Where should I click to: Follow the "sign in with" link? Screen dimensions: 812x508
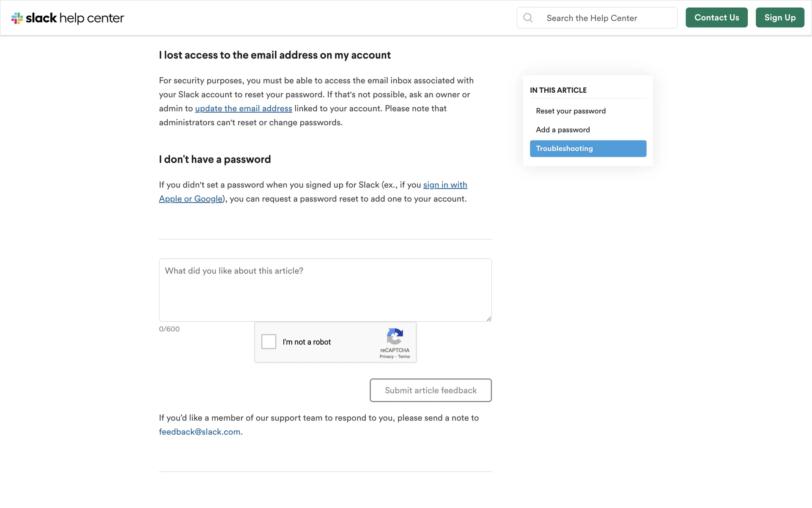(445, 185)
